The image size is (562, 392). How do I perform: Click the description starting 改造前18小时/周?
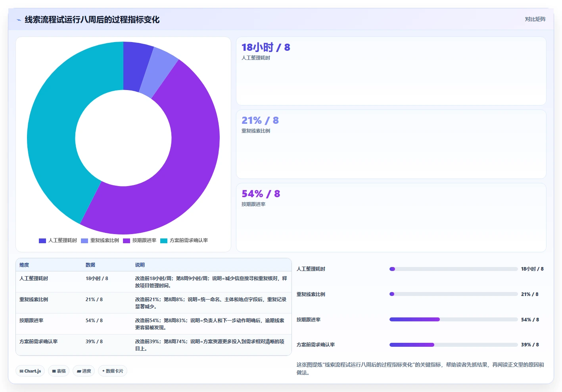(211, 282)
